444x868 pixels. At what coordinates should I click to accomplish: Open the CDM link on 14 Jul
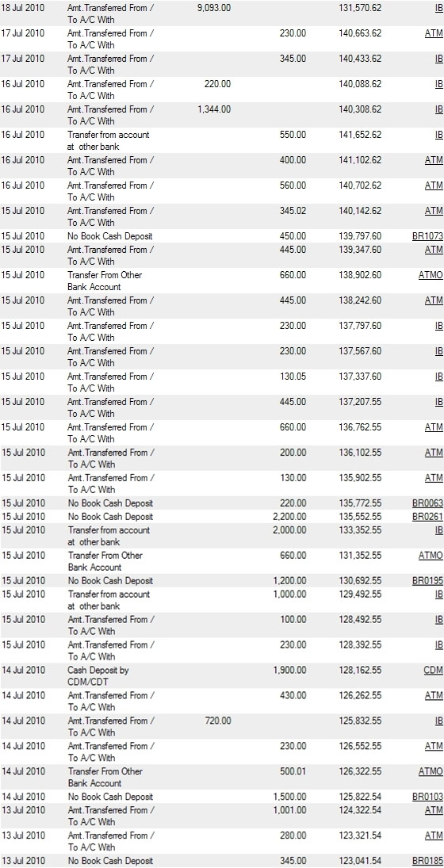point(434,671)
